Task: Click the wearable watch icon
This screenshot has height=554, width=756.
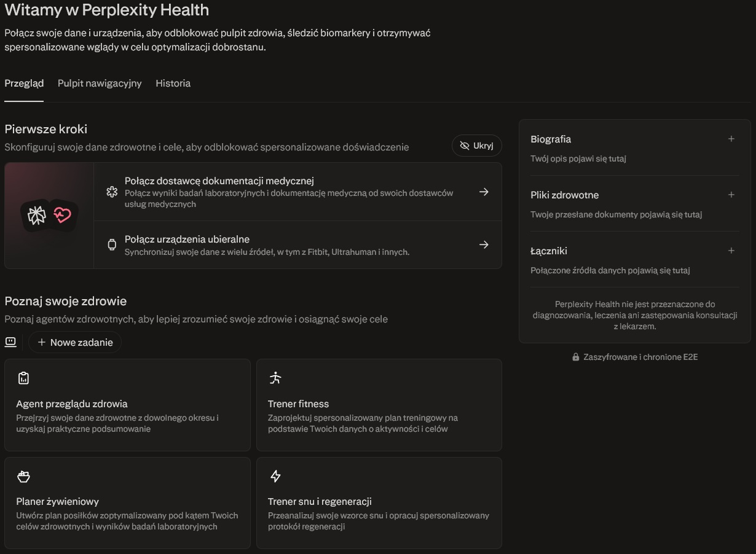Action: [112, 244]
